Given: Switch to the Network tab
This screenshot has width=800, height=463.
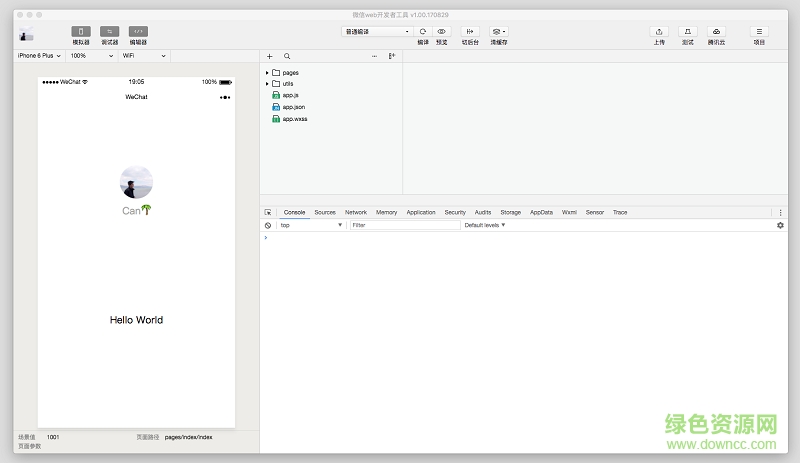Looking at the screenshot, I should [x=356, y=212].
